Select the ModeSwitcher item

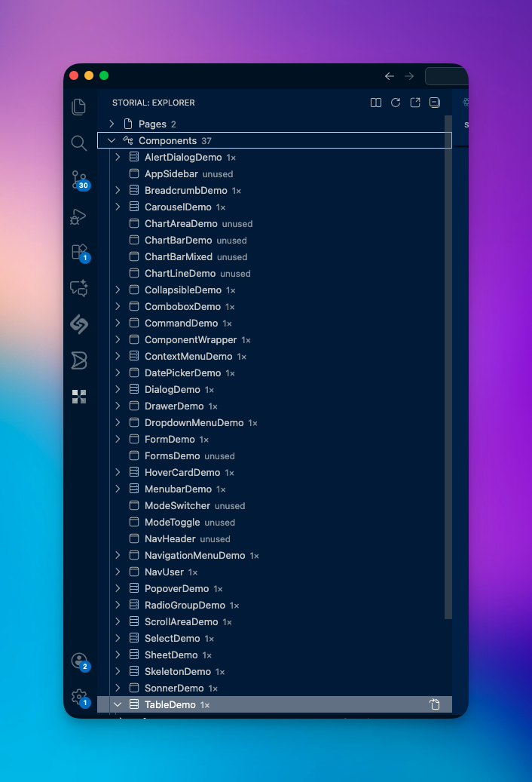click(x=274, y=505)
